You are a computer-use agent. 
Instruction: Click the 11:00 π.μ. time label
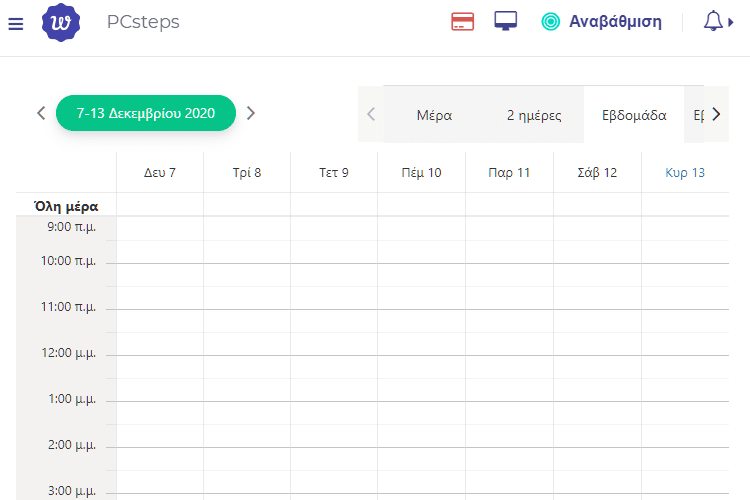point(68,307)
